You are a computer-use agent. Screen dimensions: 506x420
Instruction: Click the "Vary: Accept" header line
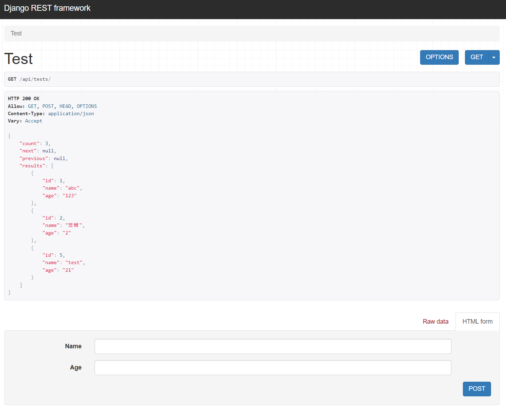(x=25, y=121)
